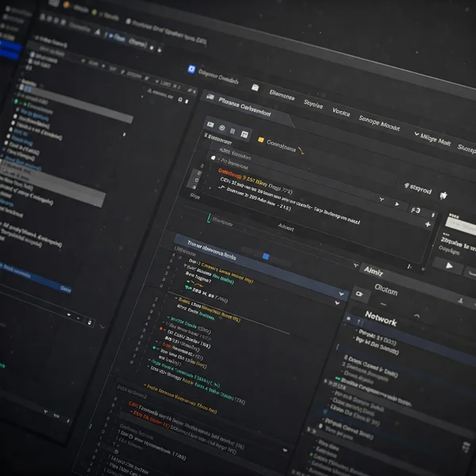Click the puzzle icon right of stsyrod
476x476 pixels.
tap(443, 195)
